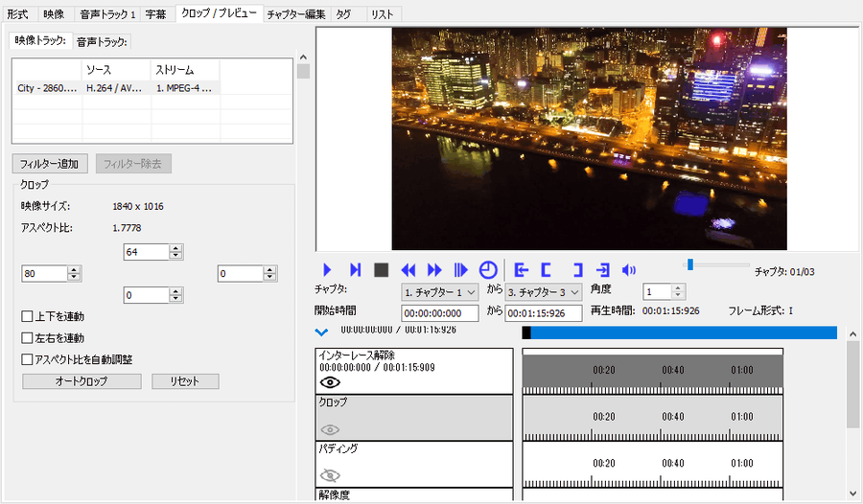This screenshot has height=504, width=863.
Task: Click the play-with-bars step icon
Action: [460, 269]
